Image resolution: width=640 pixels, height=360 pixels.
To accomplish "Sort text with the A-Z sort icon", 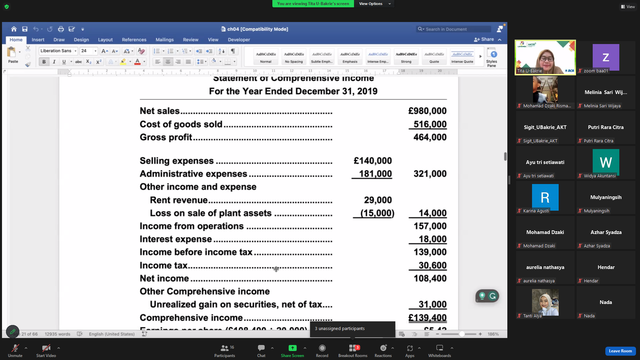I will click(221, 51).
